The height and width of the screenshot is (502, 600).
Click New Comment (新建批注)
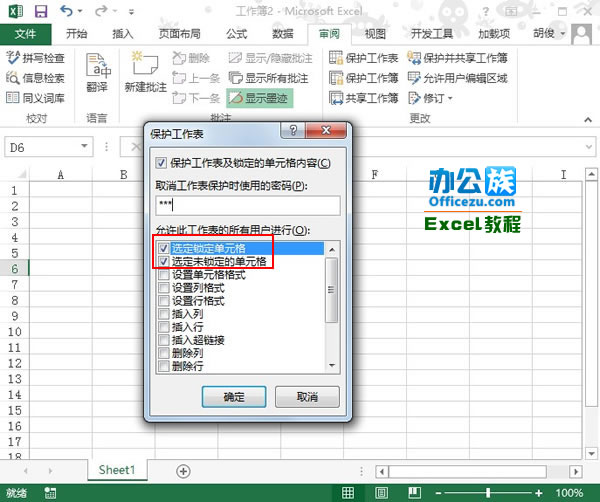145,73
